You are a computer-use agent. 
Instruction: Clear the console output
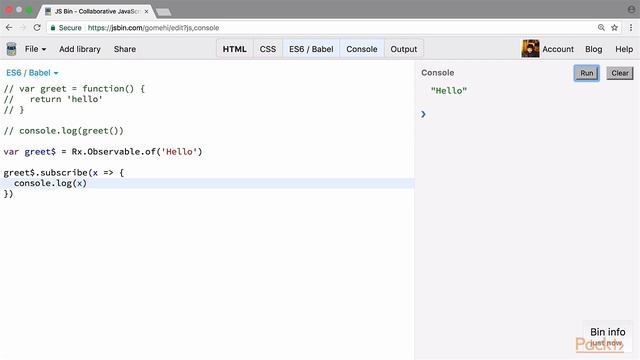click(x=620, y=73)
